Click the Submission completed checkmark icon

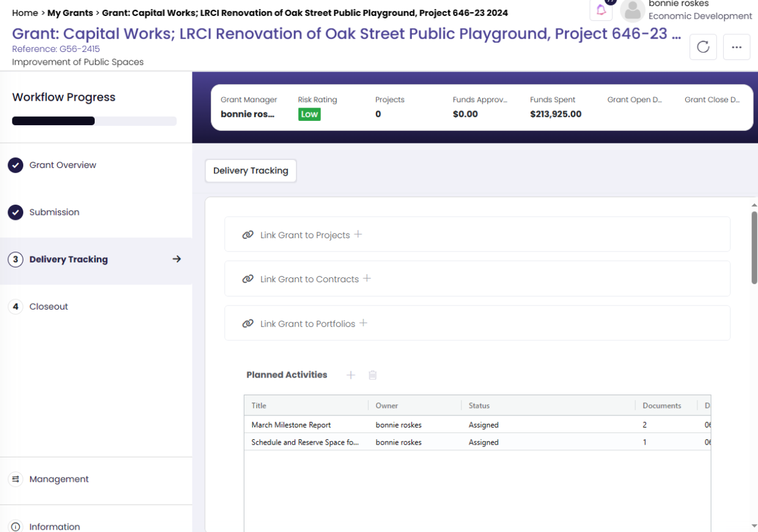click(16, 213)
